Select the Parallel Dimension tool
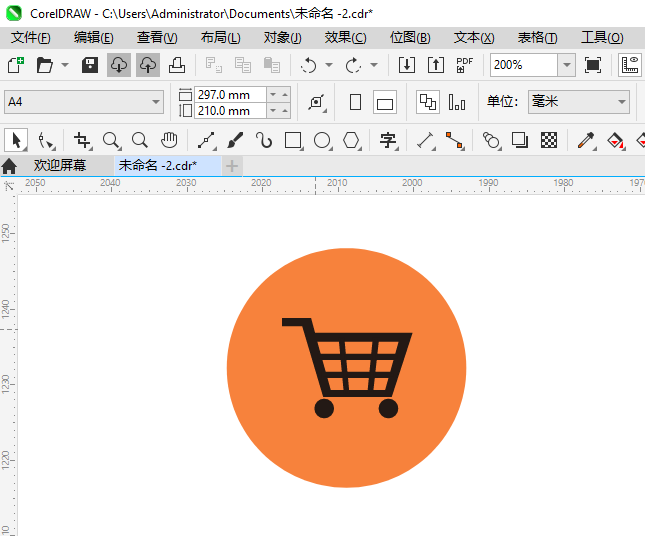Screen dimensions: 645x536 426,141
